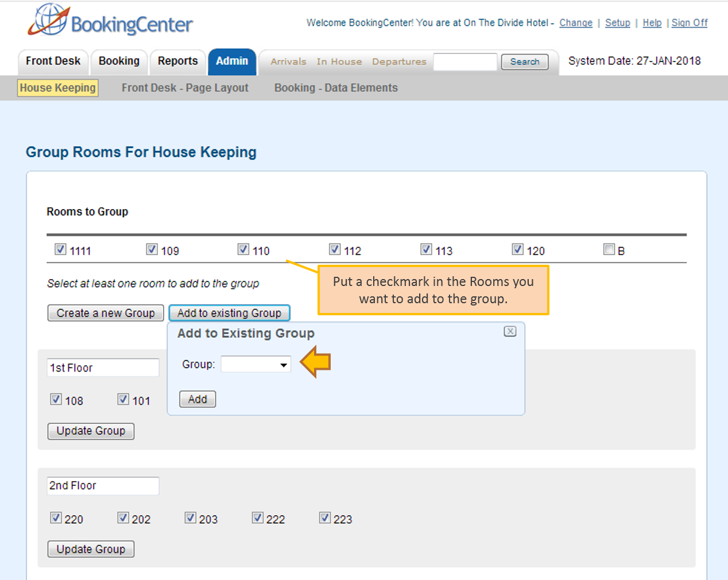Screen dimensions: 728x580
Task: Open the Front Desk tab
Action: tap(53, 61)
